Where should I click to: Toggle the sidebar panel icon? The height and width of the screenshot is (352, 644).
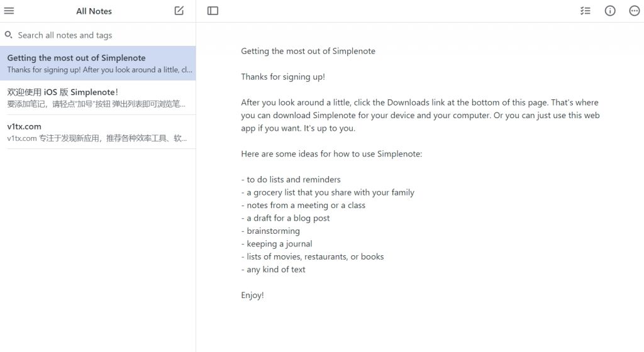[213, 11]
